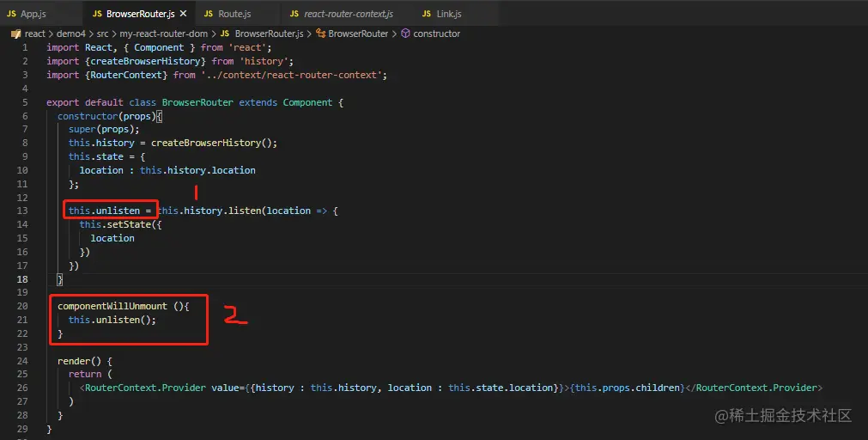The image size is (868, 440).
Task: Open the Route.js tab
Action: 234,13
